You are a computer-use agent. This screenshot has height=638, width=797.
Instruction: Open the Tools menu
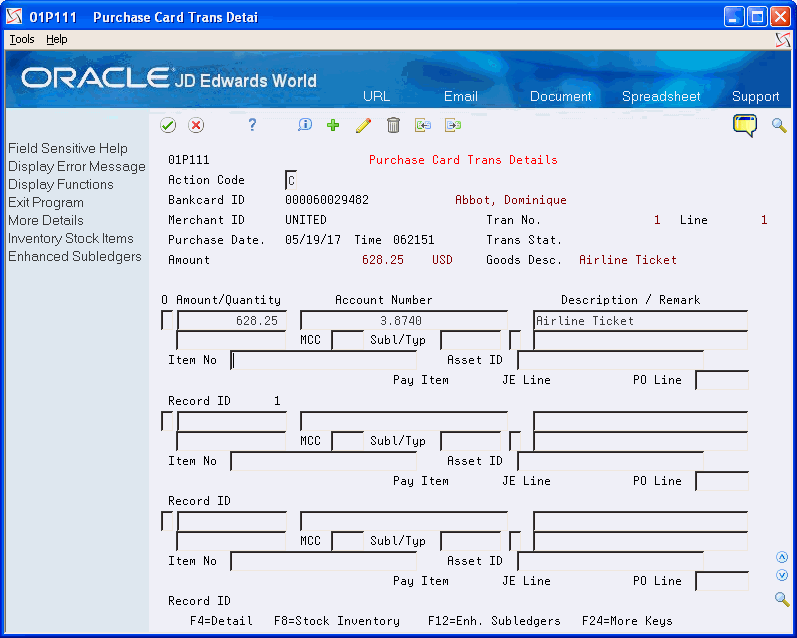[22, 39]
